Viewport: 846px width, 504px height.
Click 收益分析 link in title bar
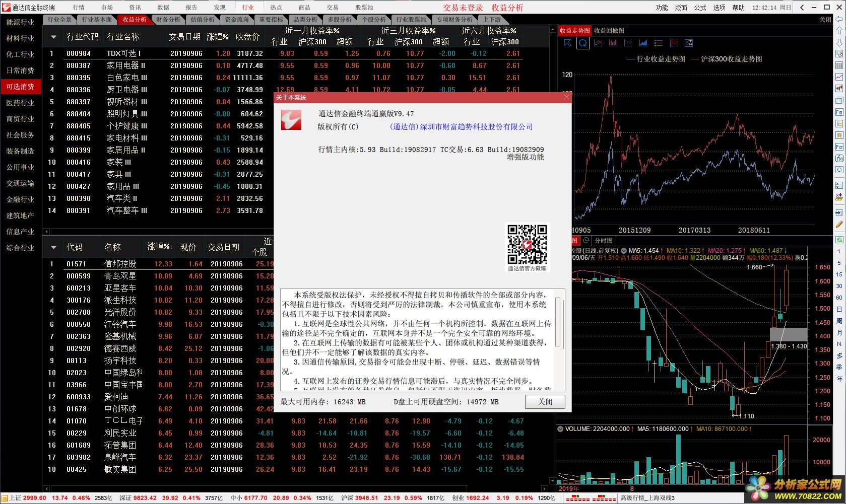click(x=507, y=8)
